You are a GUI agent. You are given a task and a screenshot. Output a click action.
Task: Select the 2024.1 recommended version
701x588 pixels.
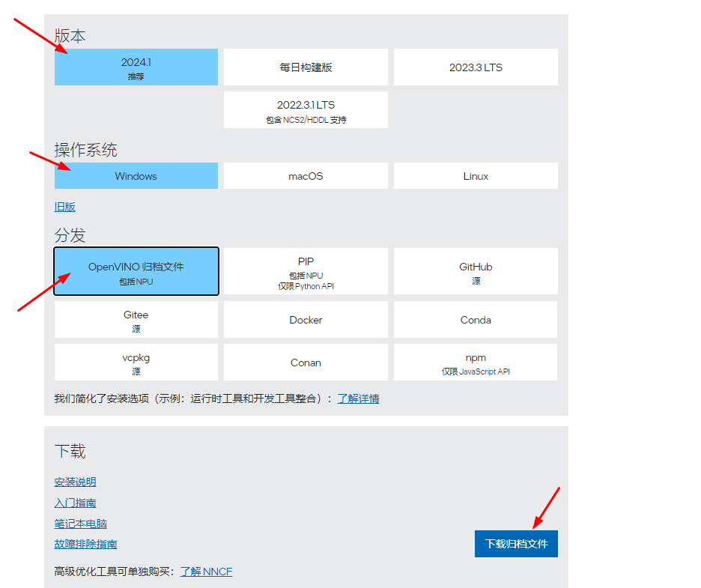coord(136,67)
